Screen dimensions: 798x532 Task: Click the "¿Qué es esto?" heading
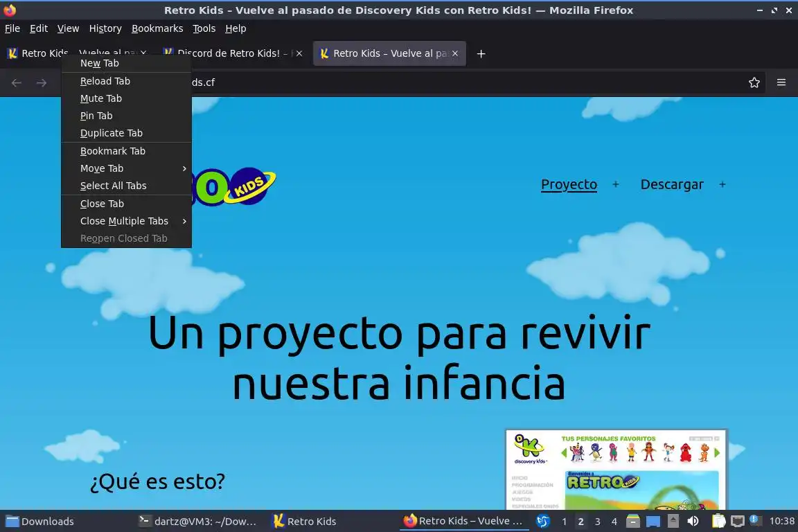click(157, 481)
